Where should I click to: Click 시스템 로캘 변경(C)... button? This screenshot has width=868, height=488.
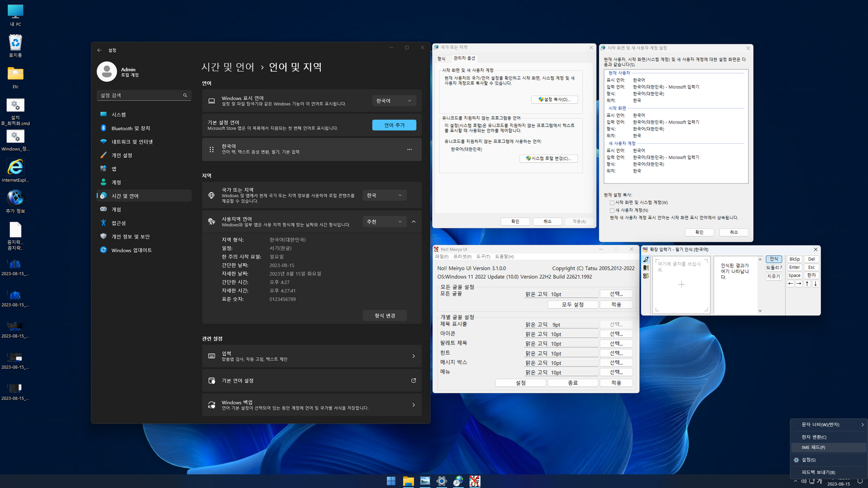[549, 158]
